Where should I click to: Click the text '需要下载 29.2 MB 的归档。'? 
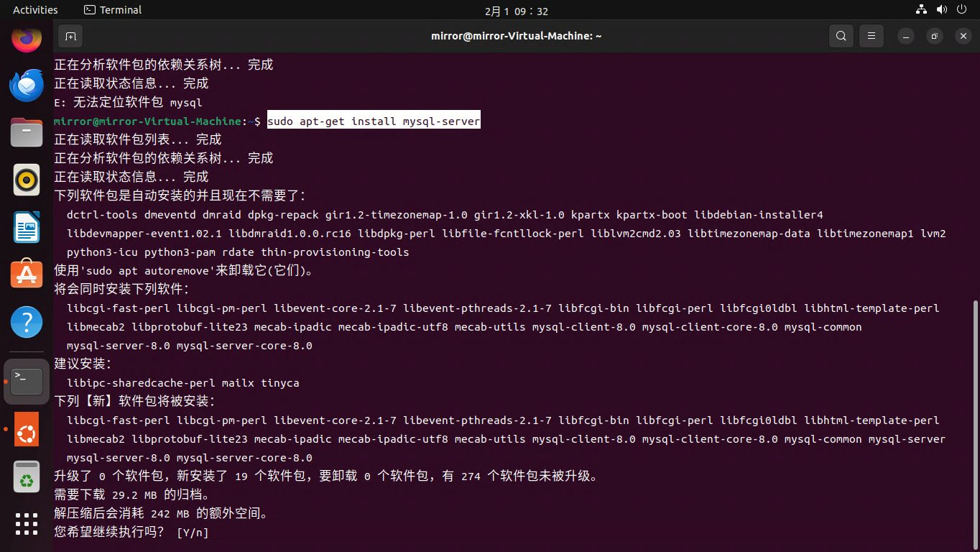tap(132, 495)
